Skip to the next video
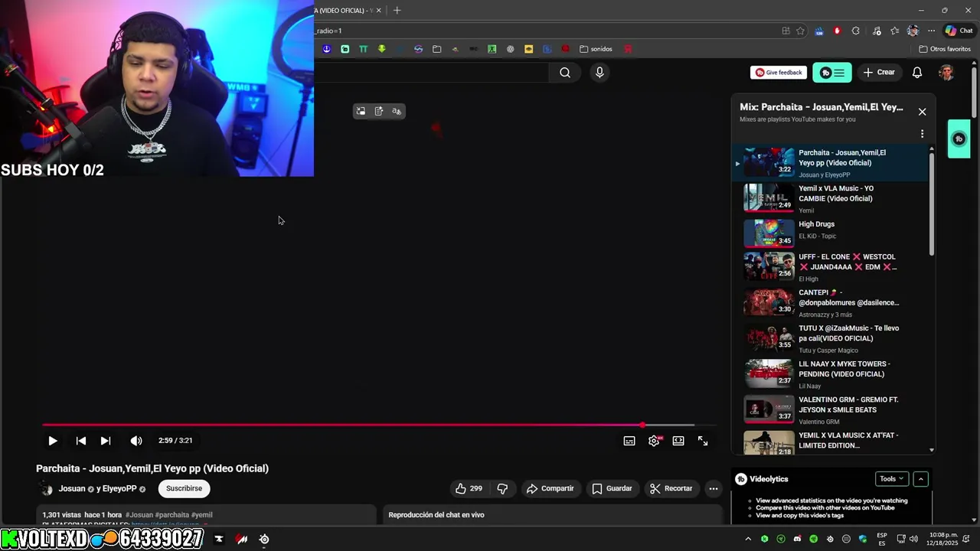 [106, 441]
